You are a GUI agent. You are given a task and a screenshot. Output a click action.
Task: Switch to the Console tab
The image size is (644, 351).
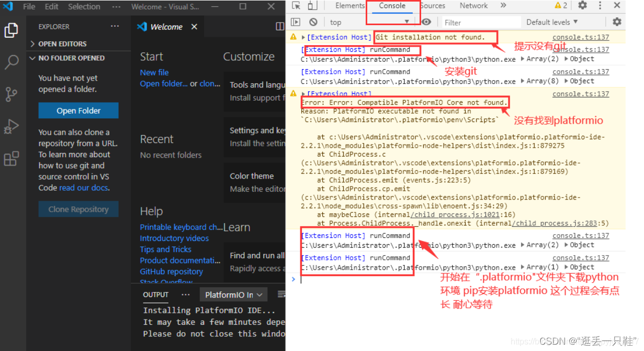(392, 6)
